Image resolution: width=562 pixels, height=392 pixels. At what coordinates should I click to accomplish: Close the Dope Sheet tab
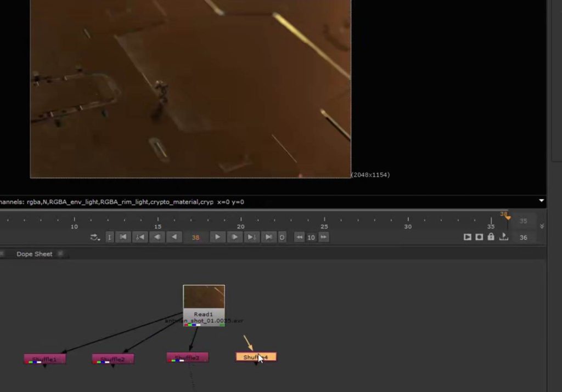click(x=60, y=254)
